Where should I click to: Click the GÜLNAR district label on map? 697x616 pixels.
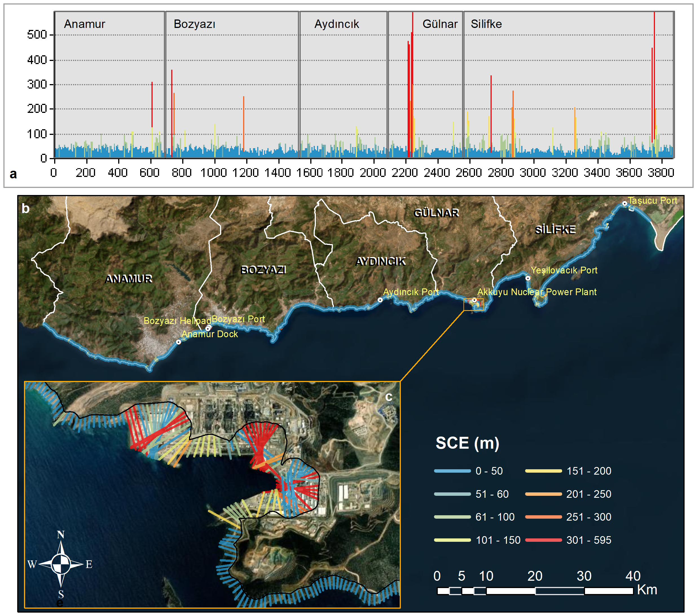pos(436,213)
